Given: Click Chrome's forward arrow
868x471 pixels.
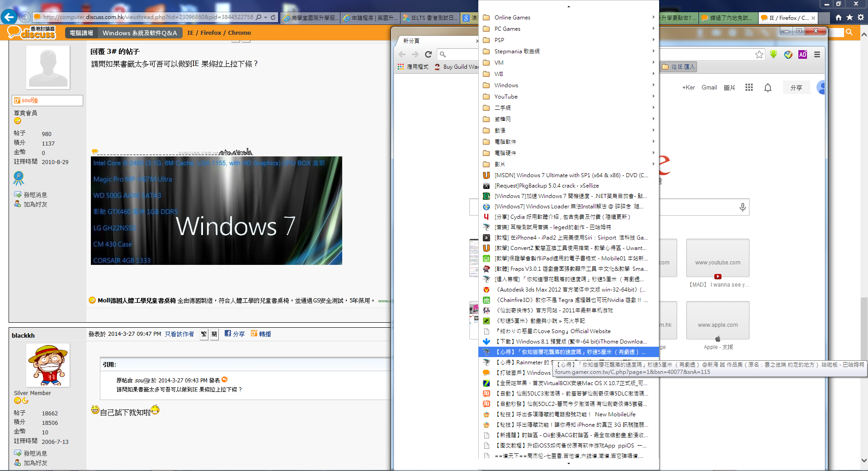Looking at the screenshot, I should 415,54.
